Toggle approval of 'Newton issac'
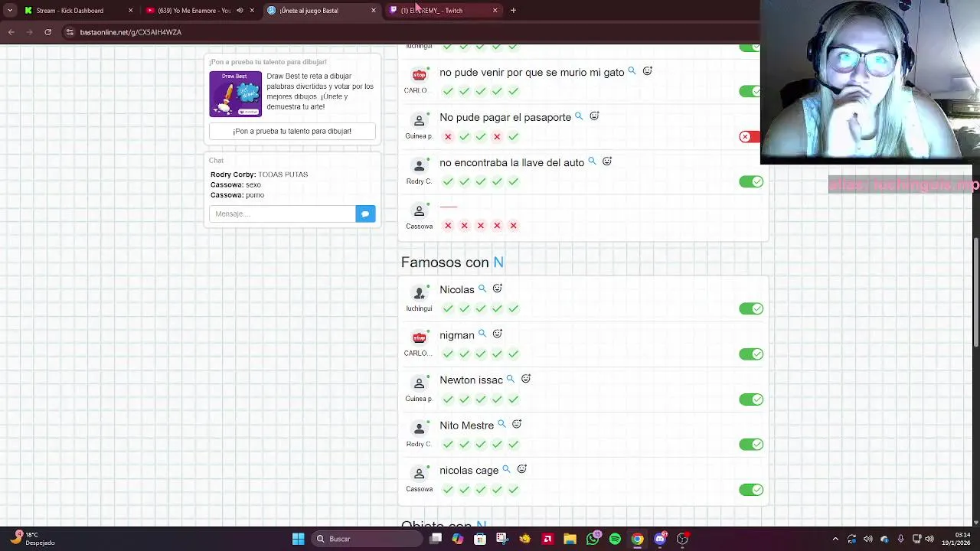The height and width of the screenshot is (551, 980). tap(751, 399)
